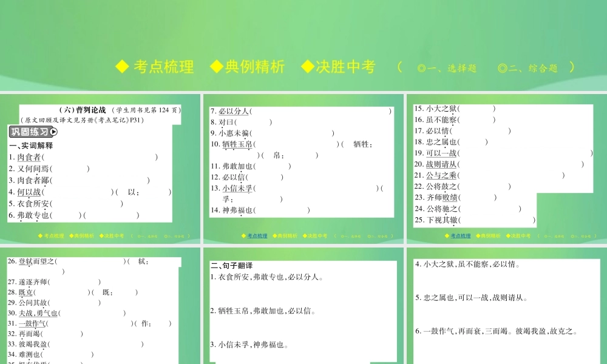Click item 15. 小大之狱
This screenshot has height=364, width=607.
[x=435, y=109]
